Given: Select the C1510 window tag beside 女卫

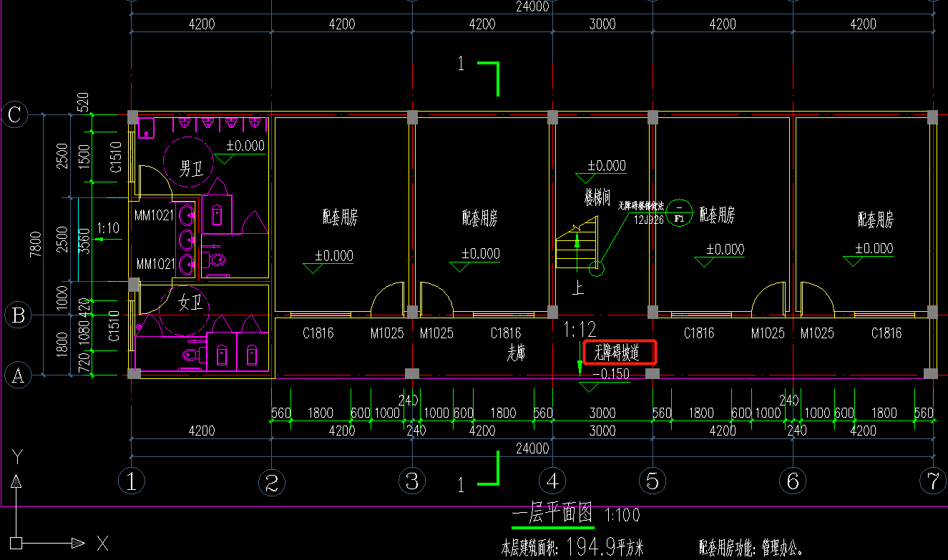Looking at the screenshot, I should tap(113, 327).
